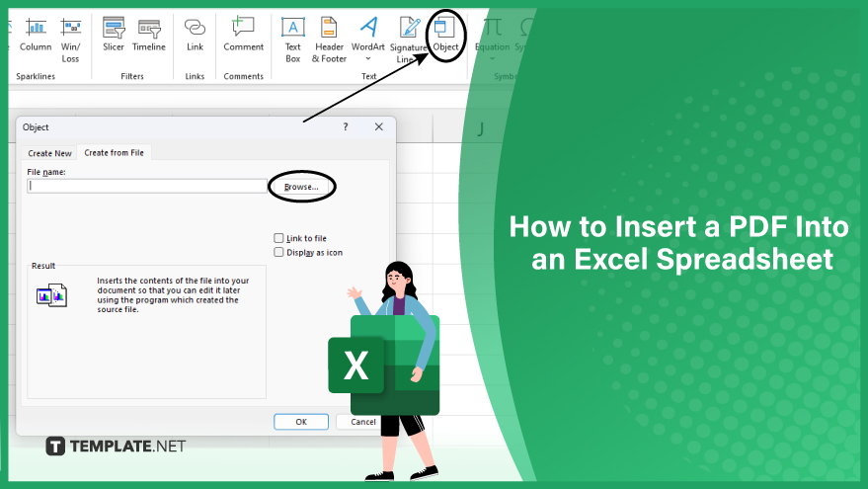Click the Filters group label
The image size is (868, 489).
pyautogui.click(x=132, y=76)
